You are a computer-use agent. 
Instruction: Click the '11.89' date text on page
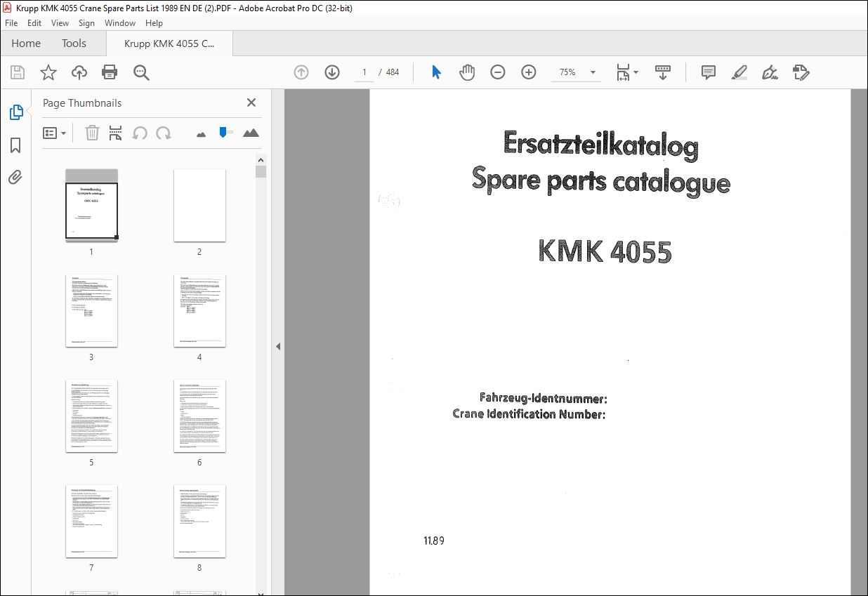point(434,541)
